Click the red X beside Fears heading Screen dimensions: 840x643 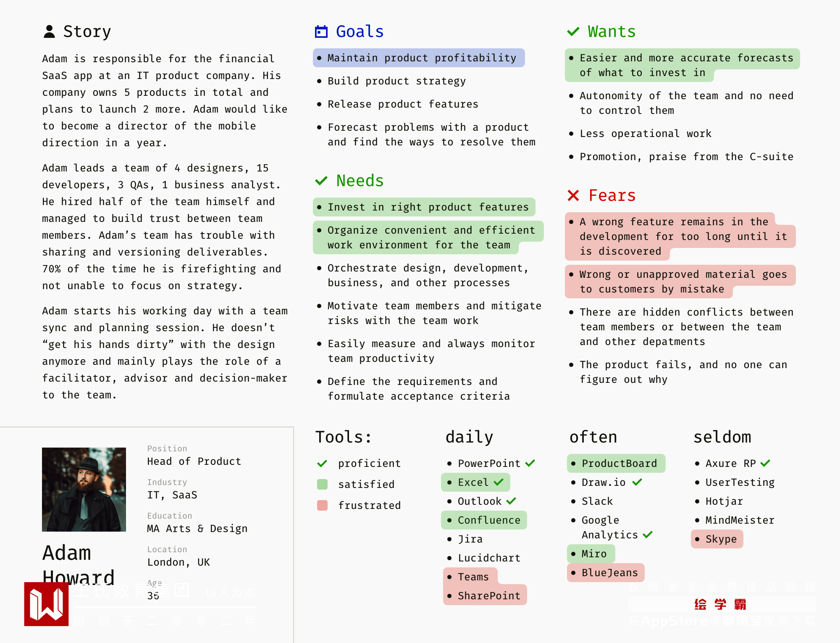(x=573, y=195)
